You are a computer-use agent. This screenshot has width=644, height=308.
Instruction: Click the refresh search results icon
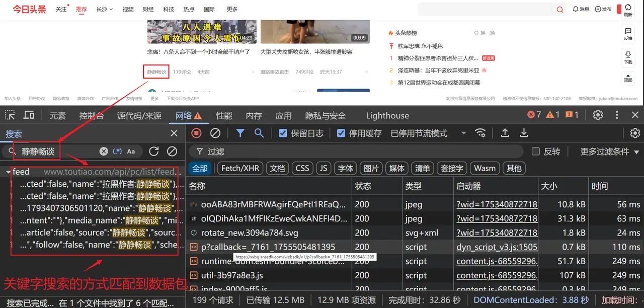pyautogui.click(x=154, y=151)
